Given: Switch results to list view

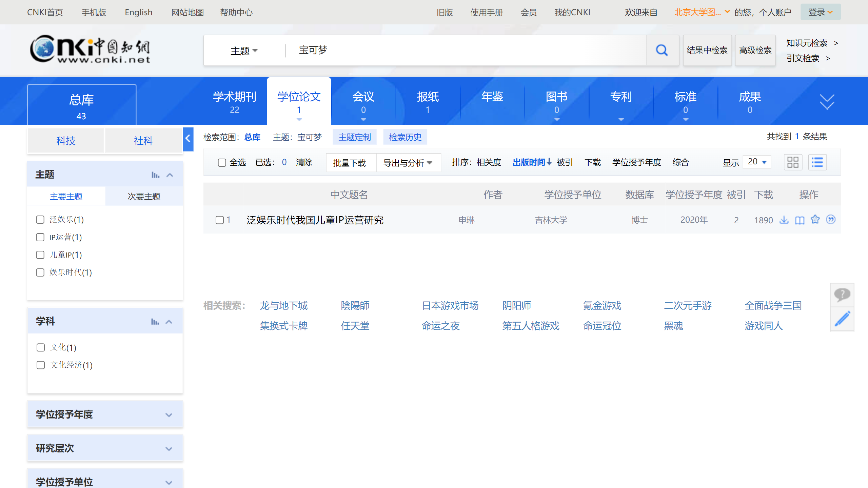Looking at the screenshot, I should point(817,162).
